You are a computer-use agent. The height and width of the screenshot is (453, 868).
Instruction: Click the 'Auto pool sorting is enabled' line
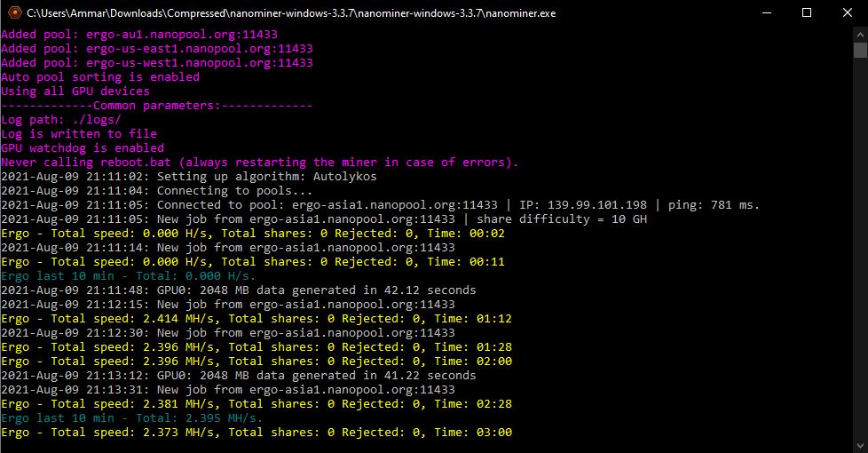point(100,77)
